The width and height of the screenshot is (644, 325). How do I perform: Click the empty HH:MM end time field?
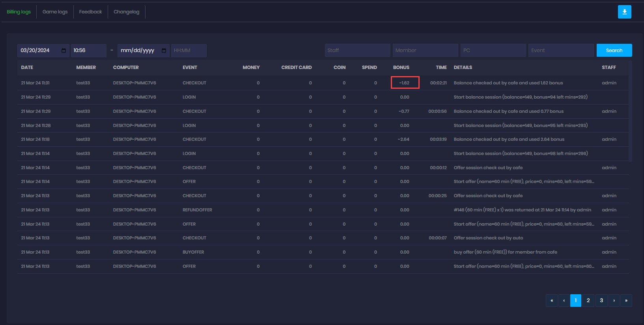pos(189,50)
